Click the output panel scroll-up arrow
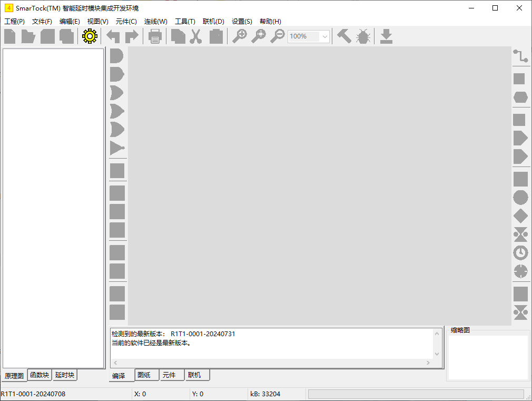This screenshot has width=532, height=401. click(437, 334)
